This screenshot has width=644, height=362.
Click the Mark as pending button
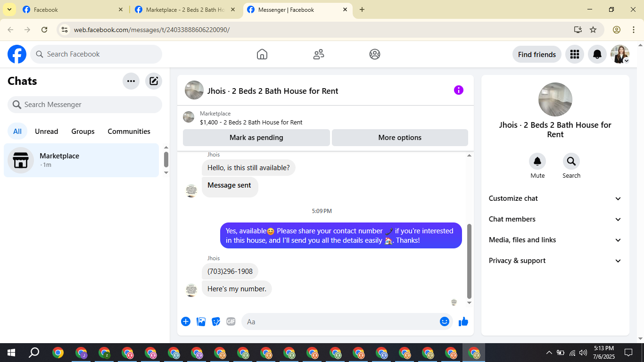pos(256,138)
